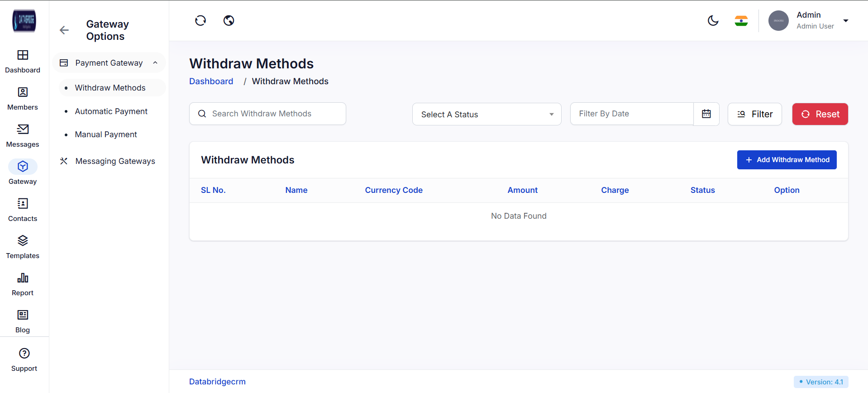Open the calendar date picker icon
Viewport: 868px width, 393px height.
click(706, 114)
